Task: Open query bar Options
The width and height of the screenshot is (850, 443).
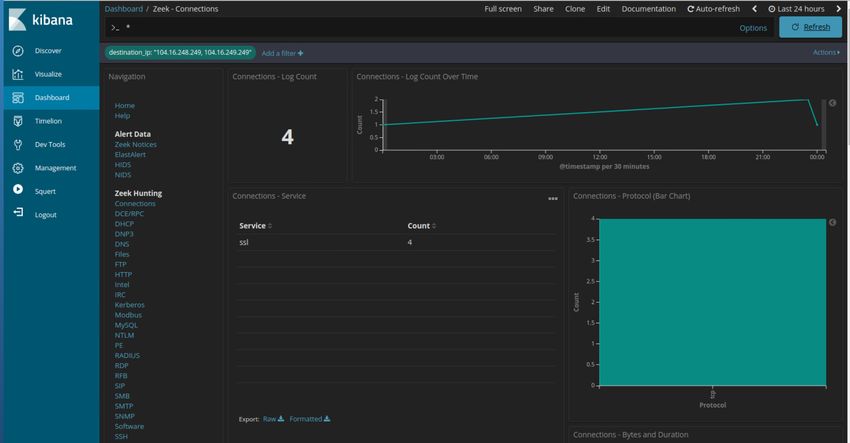Action: 753,28
